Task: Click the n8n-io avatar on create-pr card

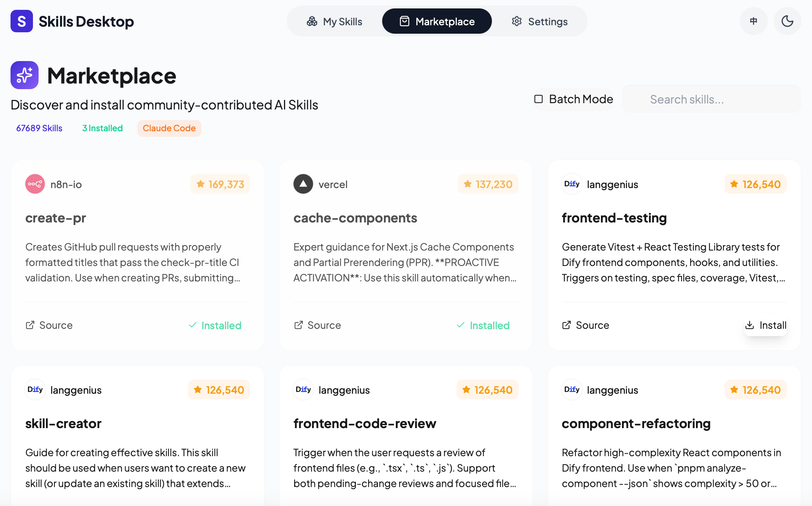Action: pos(35,184)
